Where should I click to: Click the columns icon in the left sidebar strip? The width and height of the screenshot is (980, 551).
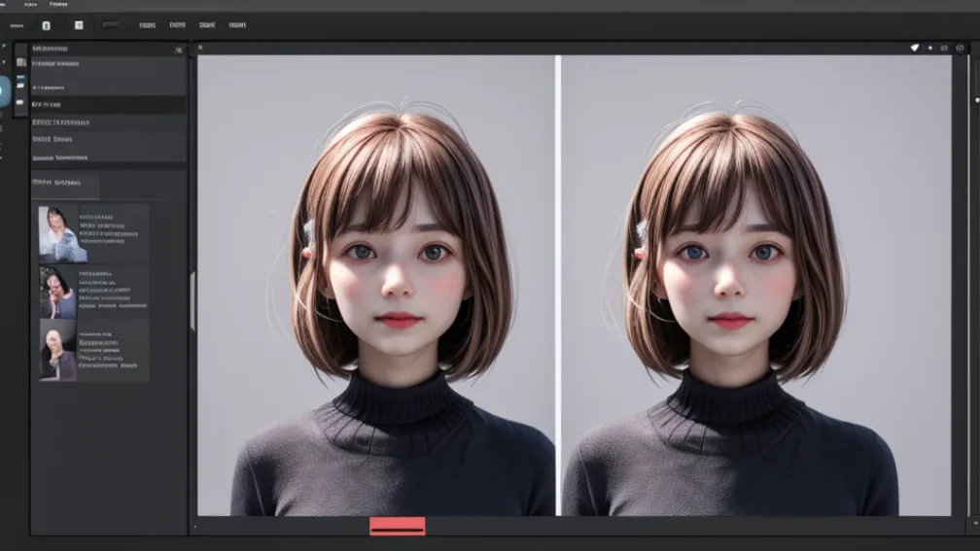(x=20, y=62)
